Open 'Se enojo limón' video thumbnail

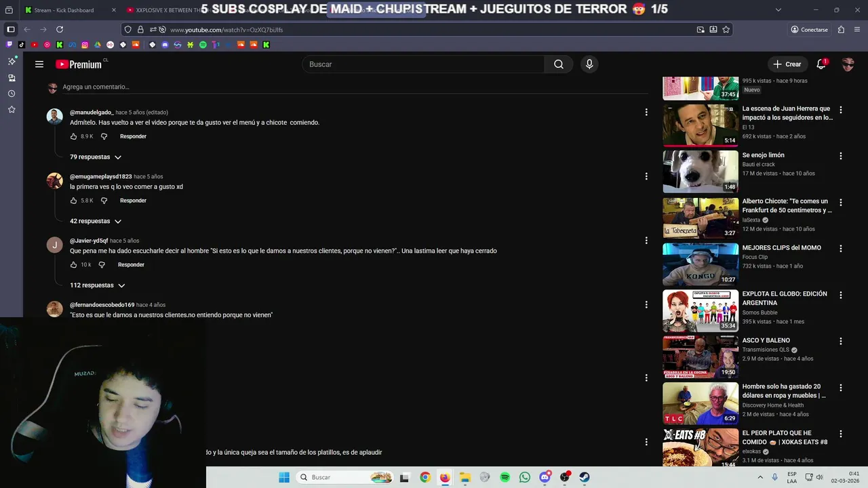pos(701,171)
